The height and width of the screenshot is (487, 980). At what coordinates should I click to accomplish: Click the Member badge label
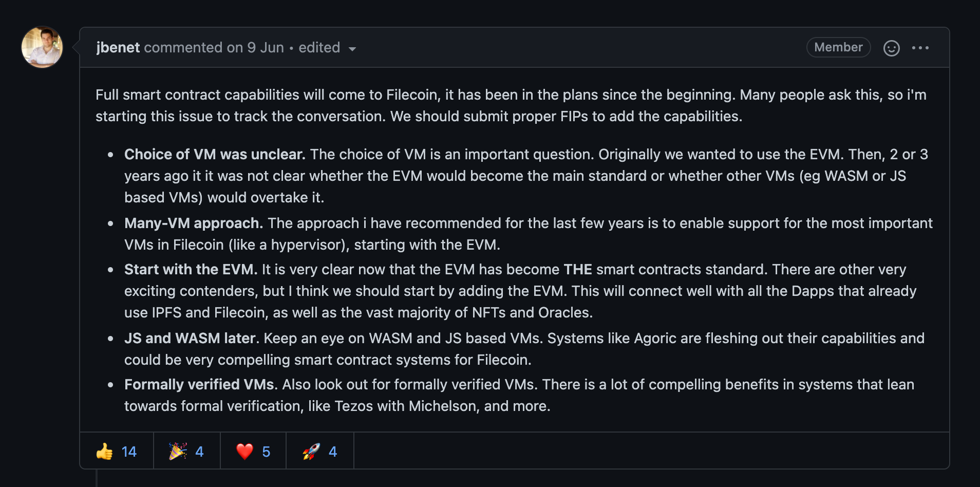838,47
